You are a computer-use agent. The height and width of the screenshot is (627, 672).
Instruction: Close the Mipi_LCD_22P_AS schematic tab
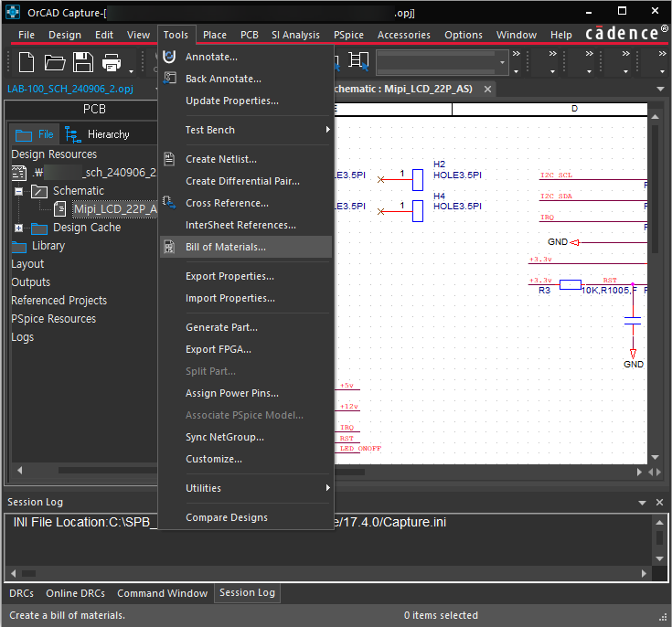[x=487, y=90]
